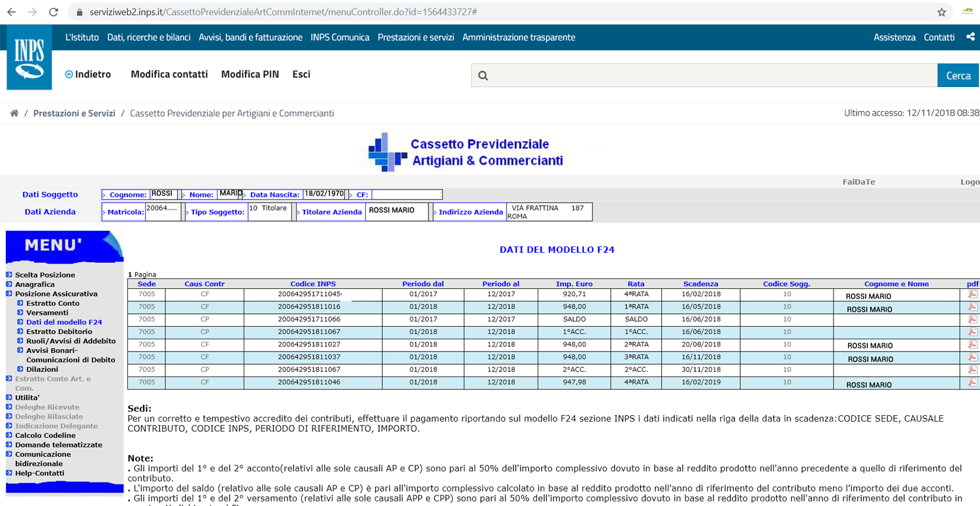Click the FaiDaTe link

coord(858,182)
